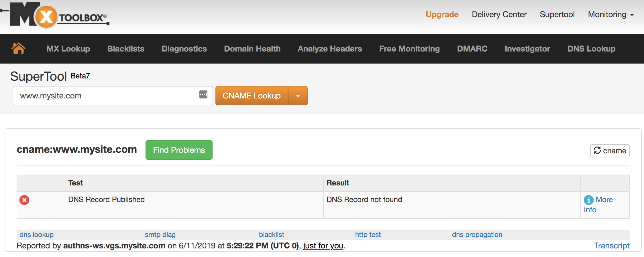644x257 pixels.
Task: Expand the CNAME Lookup dropdown arrow
Action: pyautogui.click(x=298, y=96)
